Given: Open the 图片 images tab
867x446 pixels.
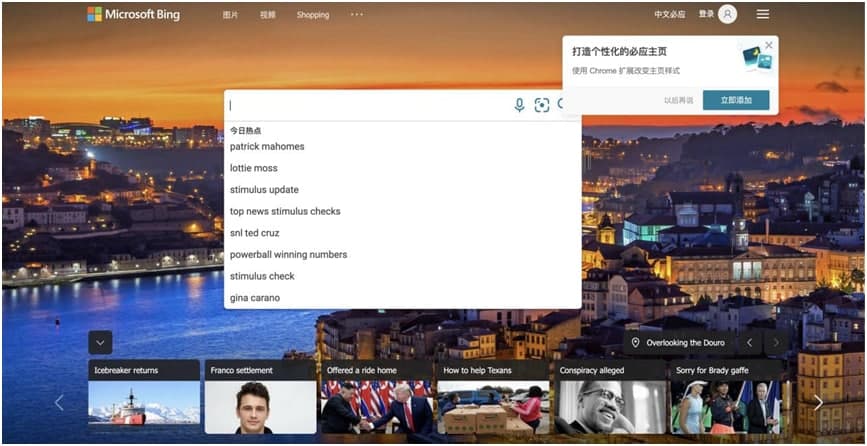Looking at the screenshot, I should [x=230, y=15].
